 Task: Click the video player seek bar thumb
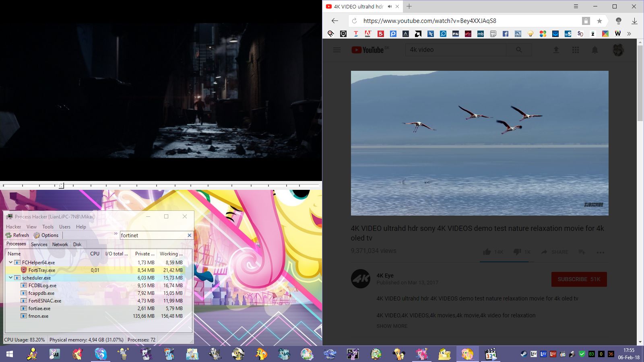61,185
